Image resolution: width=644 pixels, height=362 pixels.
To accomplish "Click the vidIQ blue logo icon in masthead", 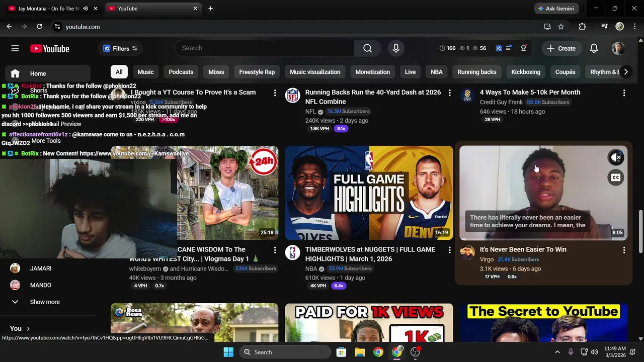I will pos(499,48).
